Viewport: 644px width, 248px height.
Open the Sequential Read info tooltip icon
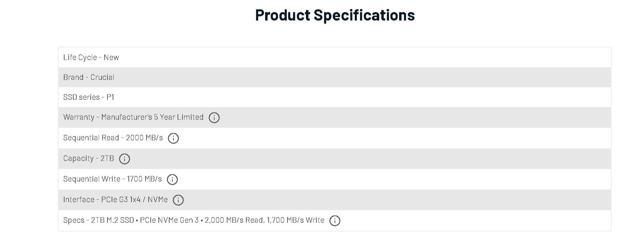tap(173, 138)
